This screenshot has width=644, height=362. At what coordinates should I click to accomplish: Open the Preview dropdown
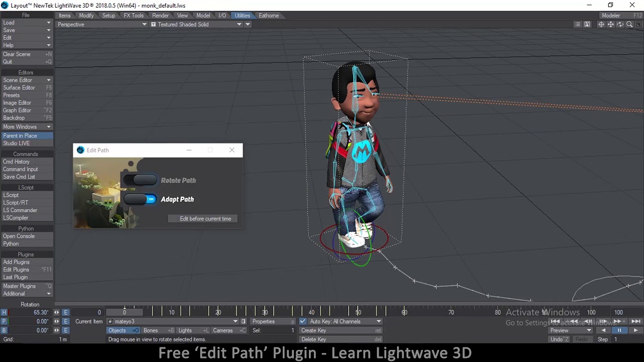[x=571, y=330]
